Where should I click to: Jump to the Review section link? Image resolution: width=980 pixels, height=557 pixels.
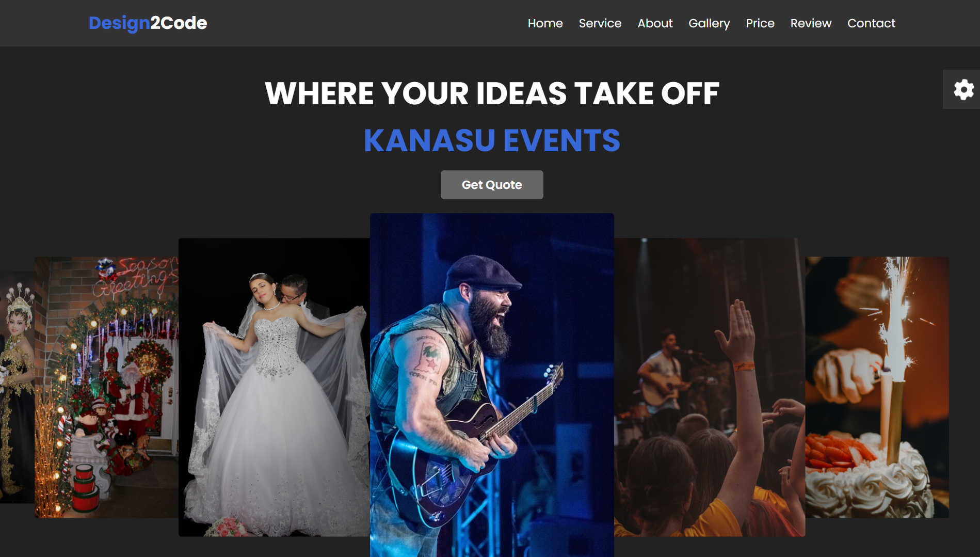point(811,23)
